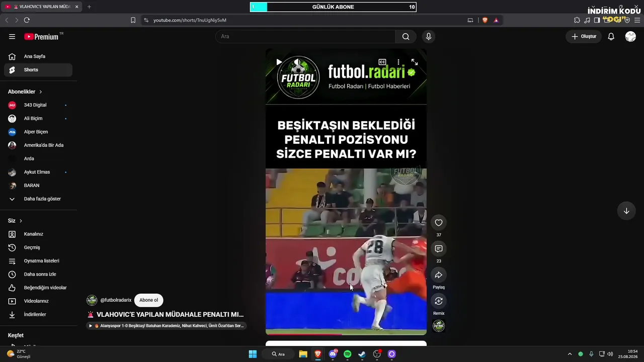
Task: Open the Arda channel
Action: pos(38,159)
